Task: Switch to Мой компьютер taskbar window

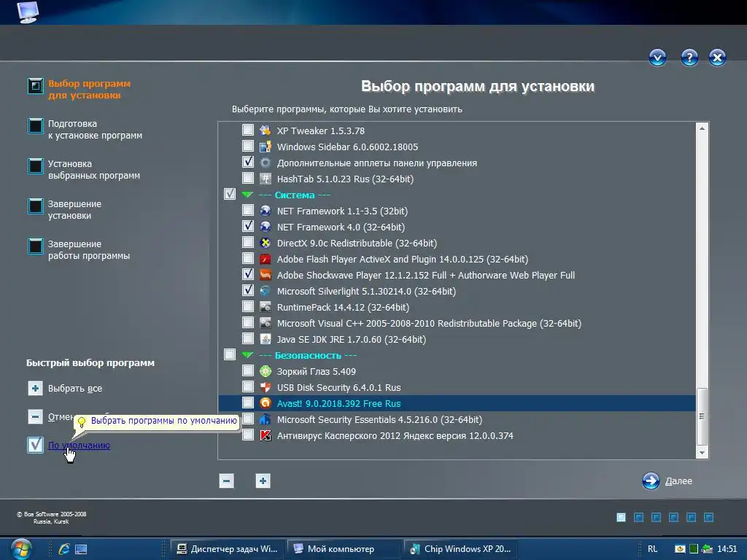Action: click(344, 549)
